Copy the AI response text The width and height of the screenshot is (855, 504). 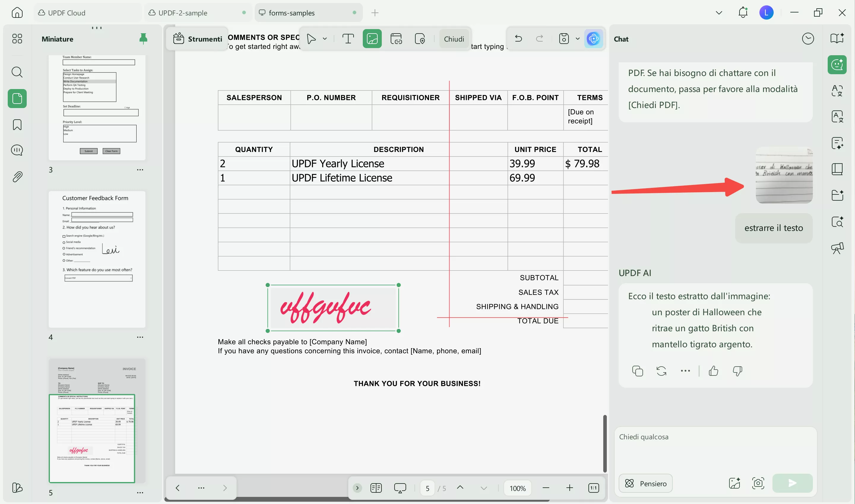pyautogui.click(x=637, y=371)
